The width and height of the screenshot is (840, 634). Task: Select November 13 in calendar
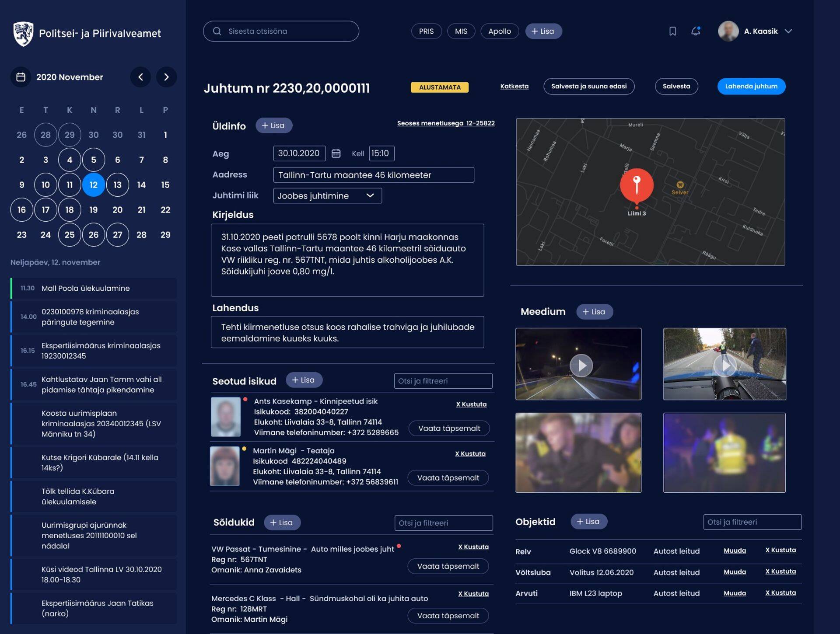[117, 185]
